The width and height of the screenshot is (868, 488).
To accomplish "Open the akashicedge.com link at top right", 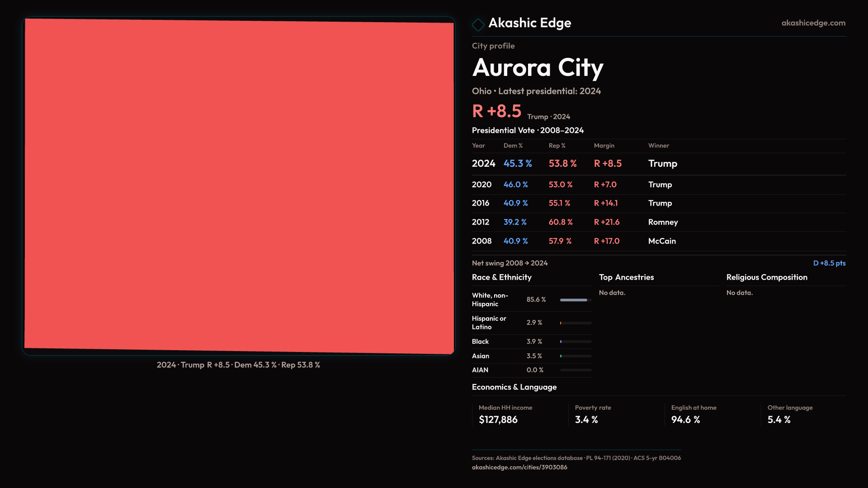I will coord(813,23).
